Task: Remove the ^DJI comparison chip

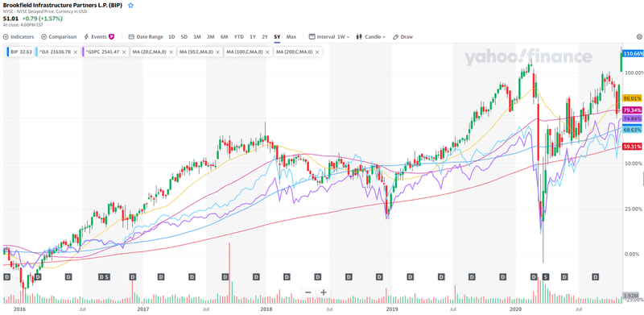Action: point(75,52)
